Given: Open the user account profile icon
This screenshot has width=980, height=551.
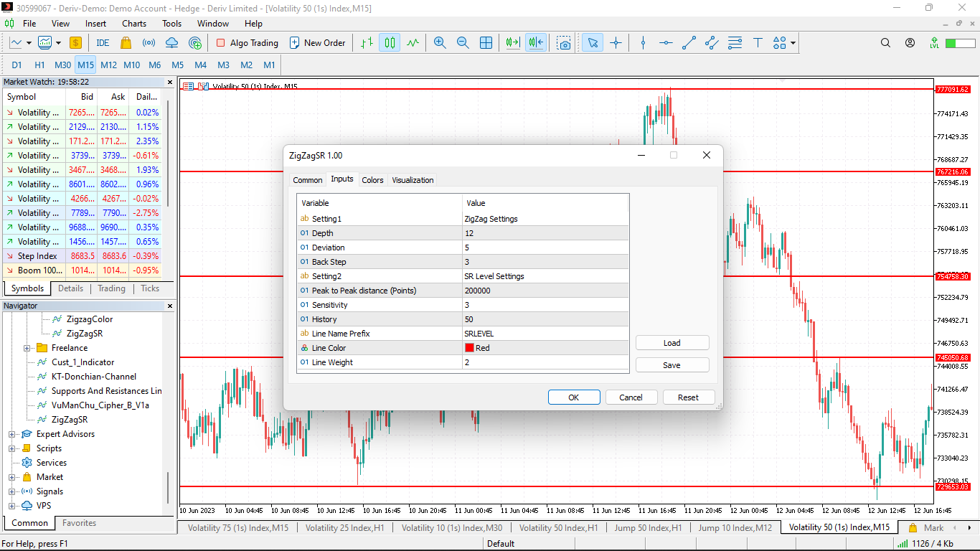Looking at the screenshot, I should (910, 43).
